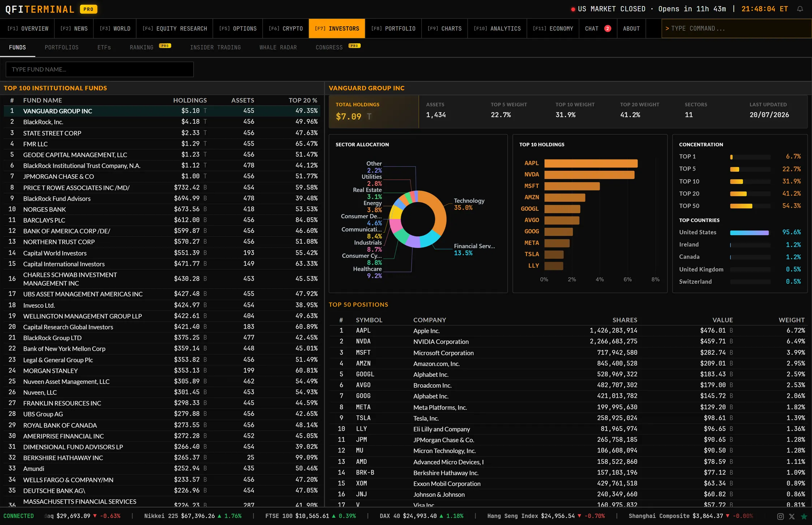
Task: Select the Funds sub-tab
Action: pyautogui.click(x=17, y=47)
